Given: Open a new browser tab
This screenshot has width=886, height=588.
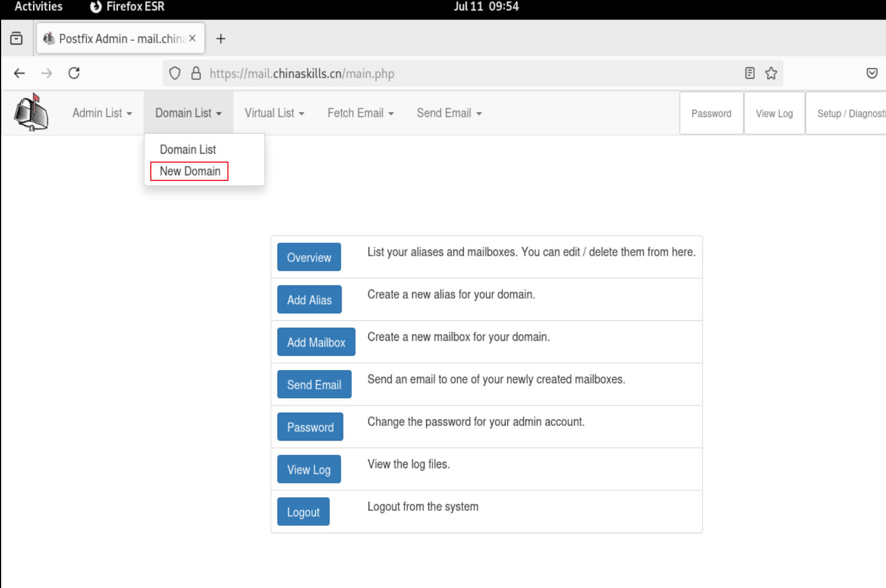Looking at the screenshot, I should point(221,38).
